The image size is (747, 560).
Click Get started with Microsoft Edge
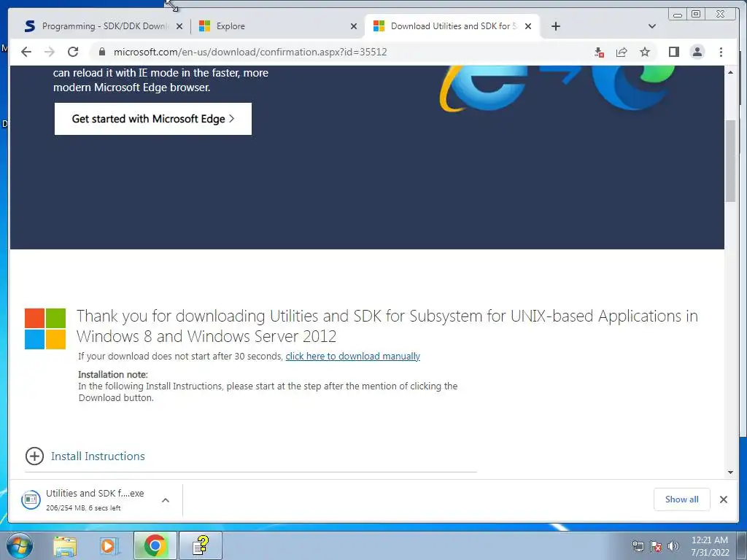click(153, 119)
